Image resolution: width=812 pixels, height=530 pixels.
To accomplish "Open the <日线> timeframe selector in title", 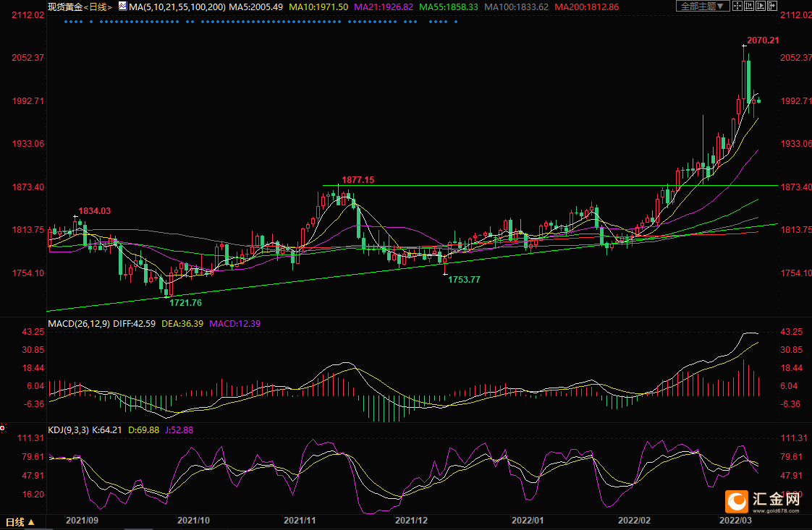I will pos(98,7).
